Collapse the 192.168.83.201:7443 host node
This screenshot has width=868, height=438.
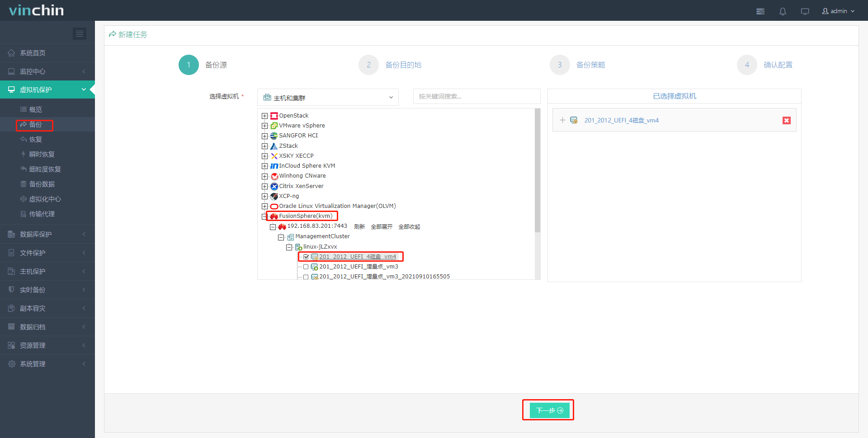273,227
